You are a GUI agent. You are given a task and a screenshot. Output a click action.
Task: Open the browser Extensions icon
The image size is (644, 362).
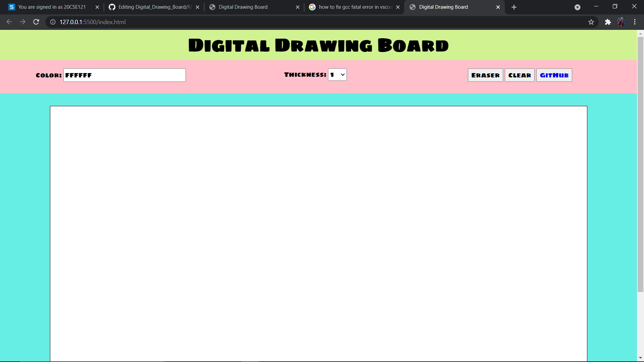[608, 22]
